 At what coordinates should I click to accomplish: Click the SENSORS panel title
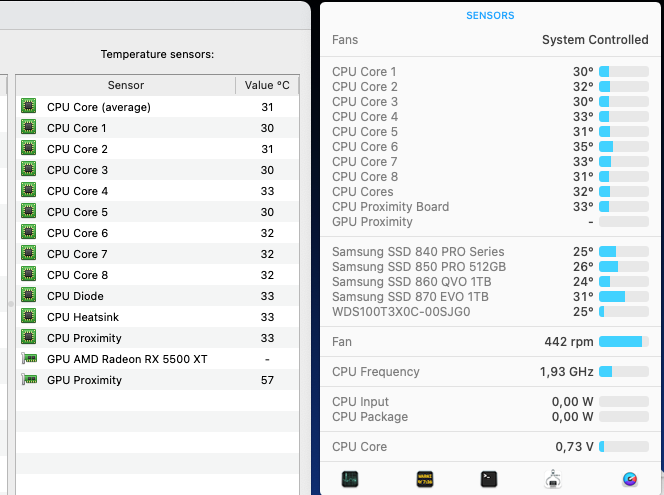click(490, 16)
